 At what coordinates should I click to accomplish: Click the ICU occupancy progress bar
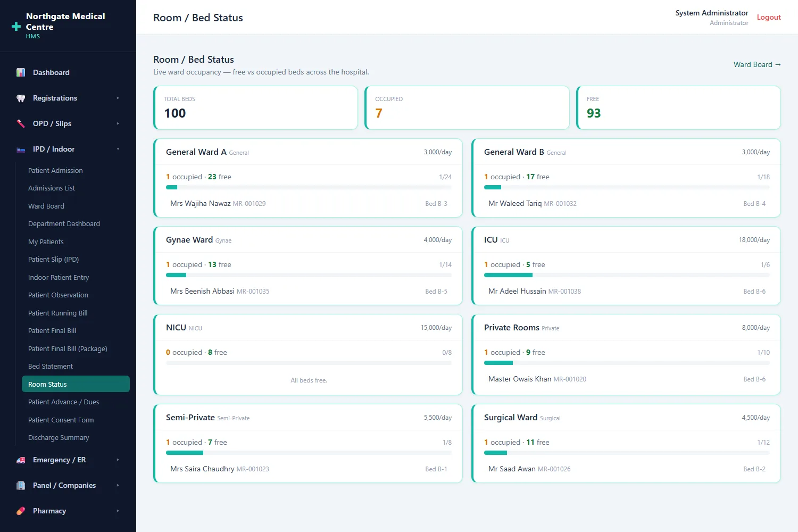tap(627, 275)
